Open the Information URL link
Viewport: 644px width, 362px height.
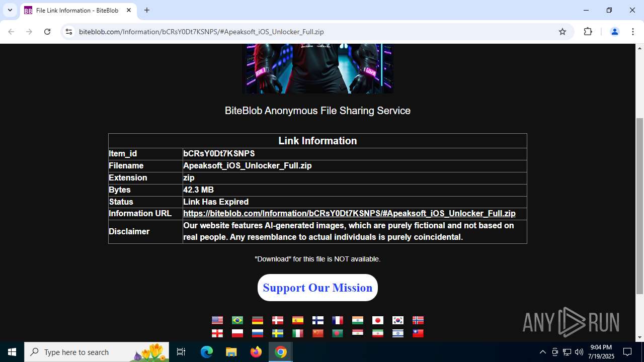click(349, 214)
